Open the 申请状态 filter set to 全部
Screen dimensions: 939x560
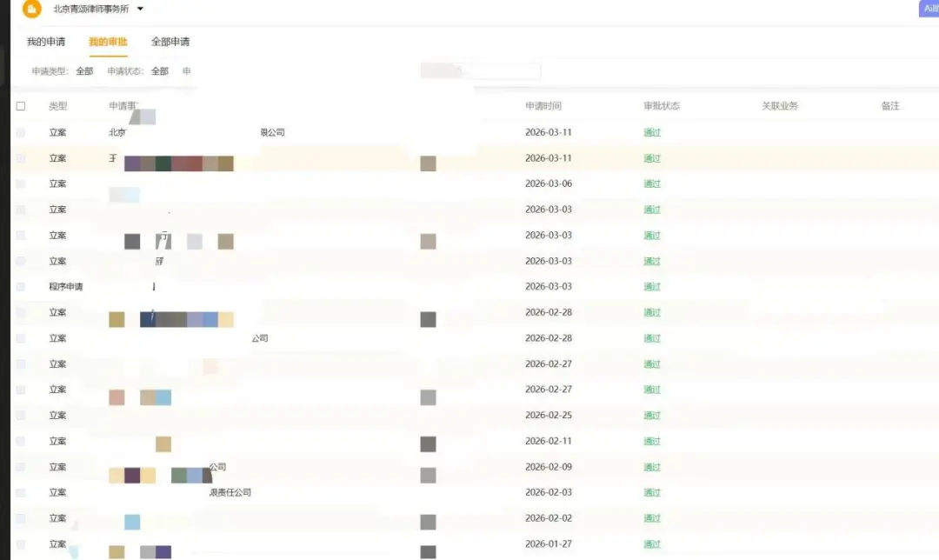coord(159,71)
